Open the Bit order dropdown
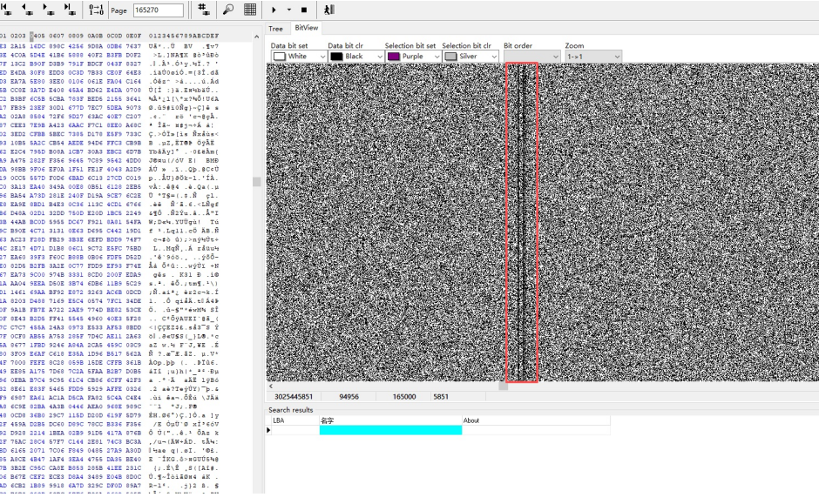The image size is (819, 504). (532, 57)
